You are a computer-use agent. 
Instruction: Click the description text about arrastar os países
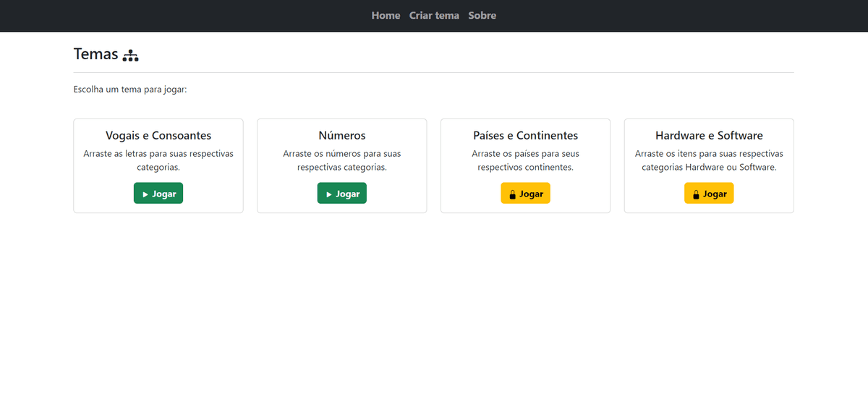(x=525, y=160)
